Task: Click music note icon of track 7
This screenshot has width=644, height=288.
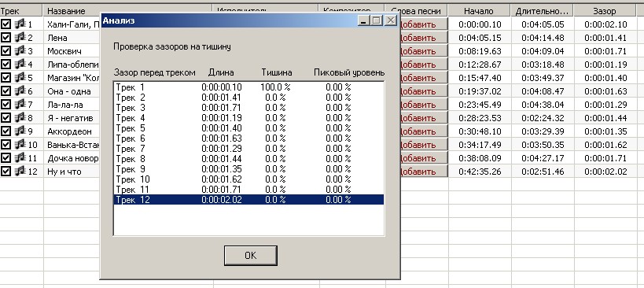Action: tap(20, 105)
